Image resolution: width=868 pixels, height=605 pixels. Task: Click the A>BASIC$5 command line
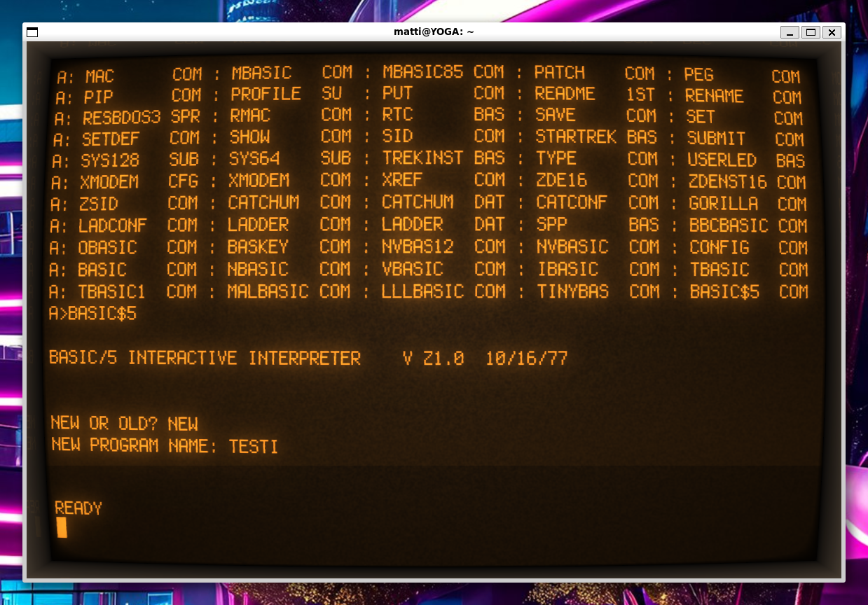coord(92,314)
